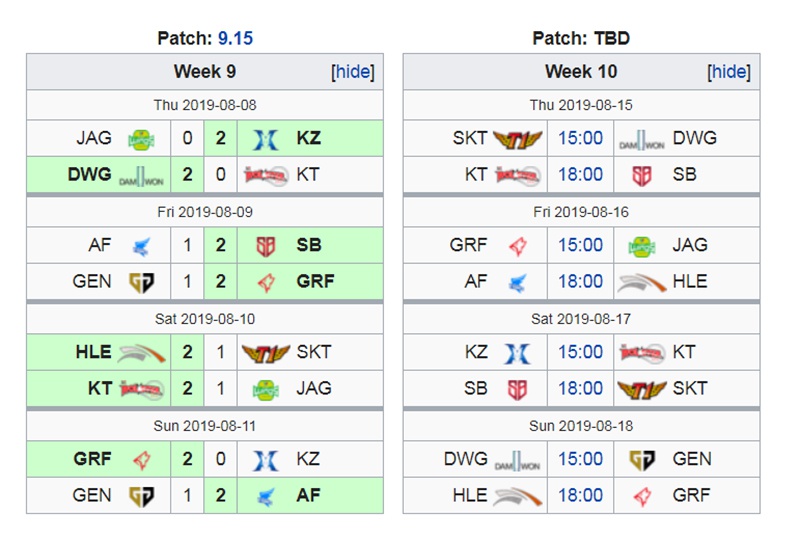Click SKT T1 logo in Week 10 SKT vs DWG row
This screenshot has width=800, height=540.
click(517, 139)
